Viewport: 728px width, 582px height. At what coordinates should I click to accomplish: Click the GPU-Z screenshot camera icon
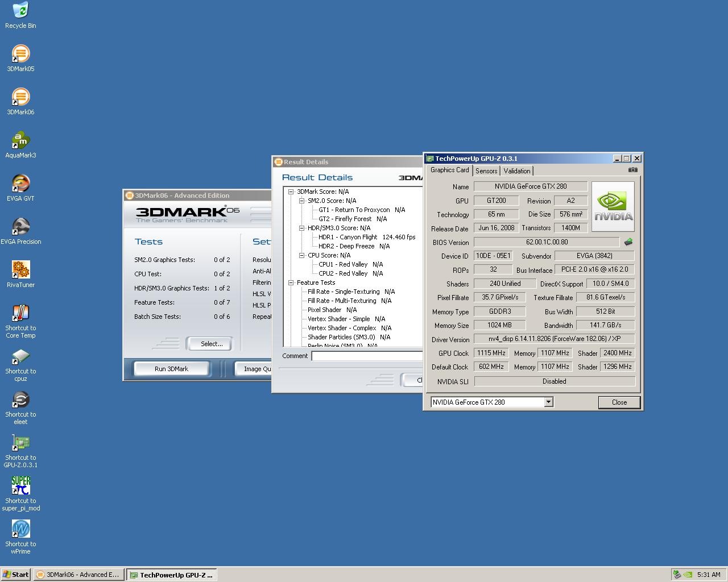pyautogui.click(x=632, y=170)
